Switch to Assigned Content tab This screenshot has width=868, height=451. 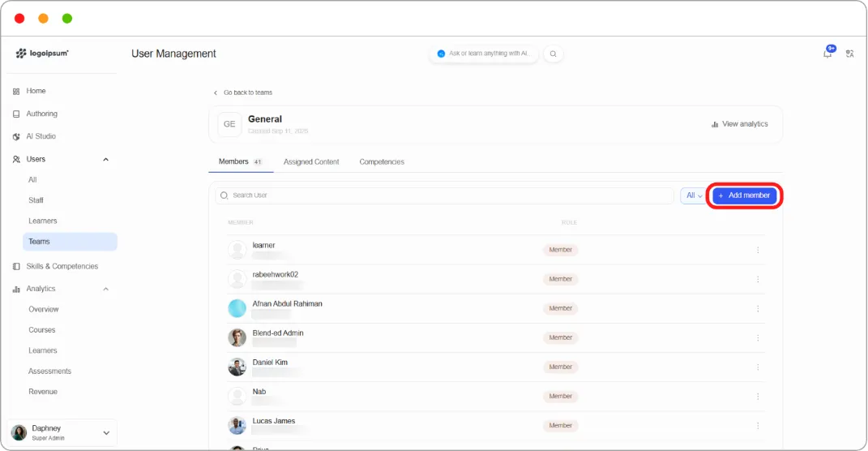click(311, 161)
